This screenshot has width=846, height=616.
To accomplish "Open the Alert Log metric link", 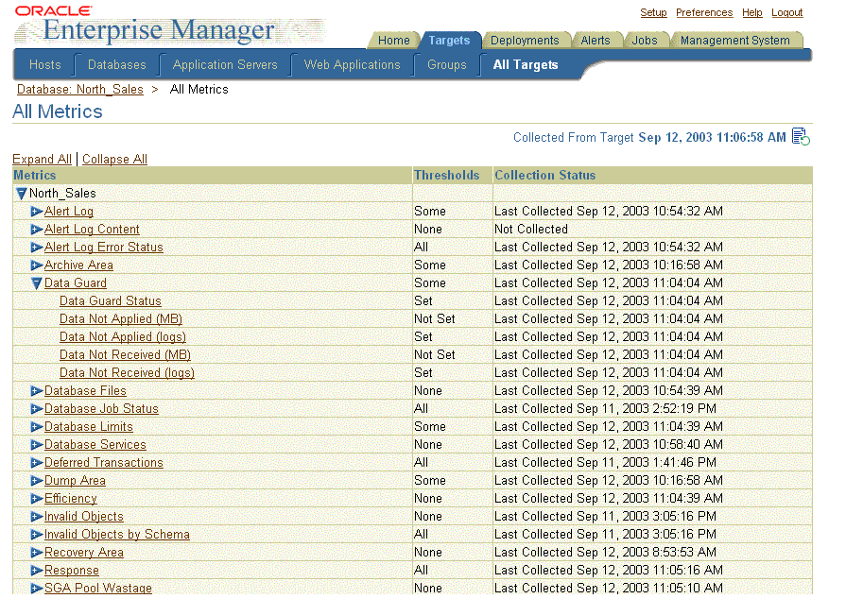I will (x=68, y=212).
